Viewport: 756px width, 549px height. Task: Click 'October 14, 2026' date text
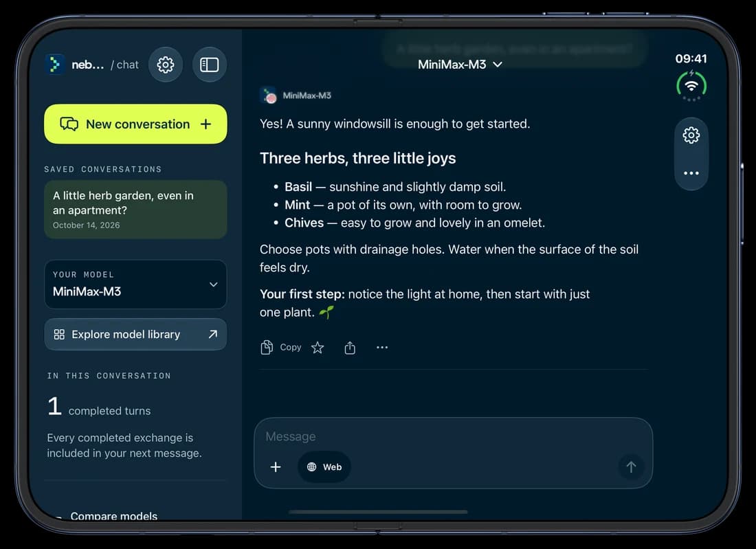pyautogui.click(x=87, y=225)
